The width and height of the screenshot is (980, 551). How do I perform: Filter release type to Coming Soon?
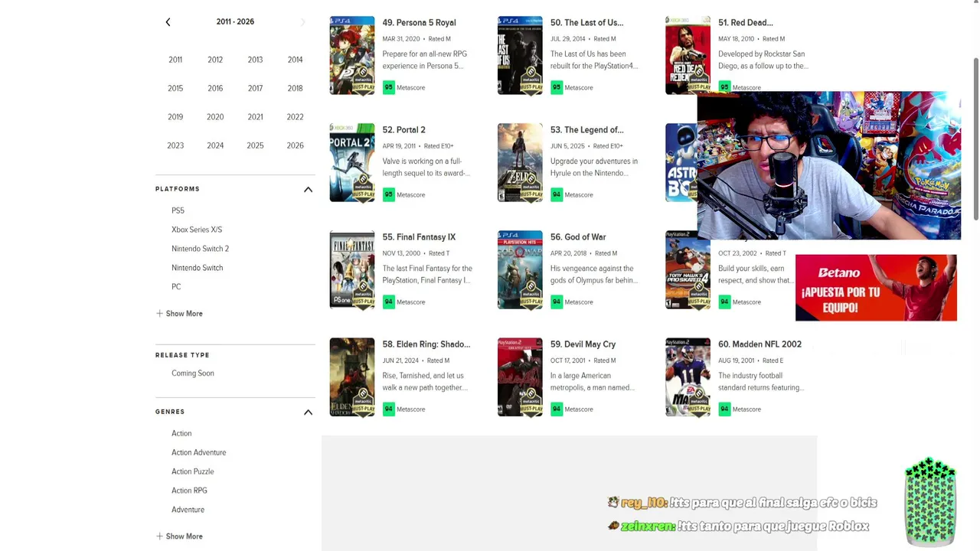(x=193, y=373)
